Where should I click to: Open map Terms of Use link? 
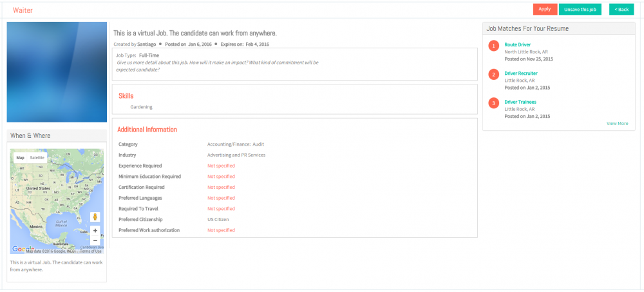[91, 251]
